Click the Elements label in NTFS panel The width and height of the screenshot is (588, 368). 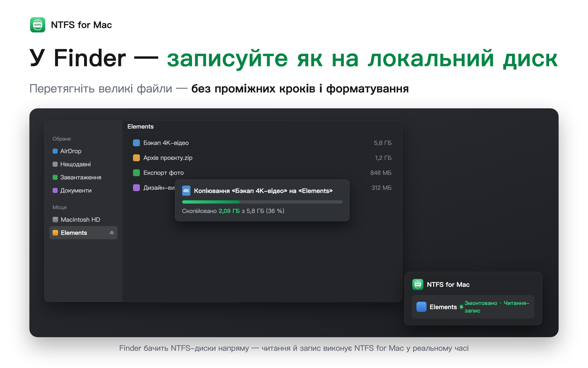pyautogui.click(x=443, y=307)
